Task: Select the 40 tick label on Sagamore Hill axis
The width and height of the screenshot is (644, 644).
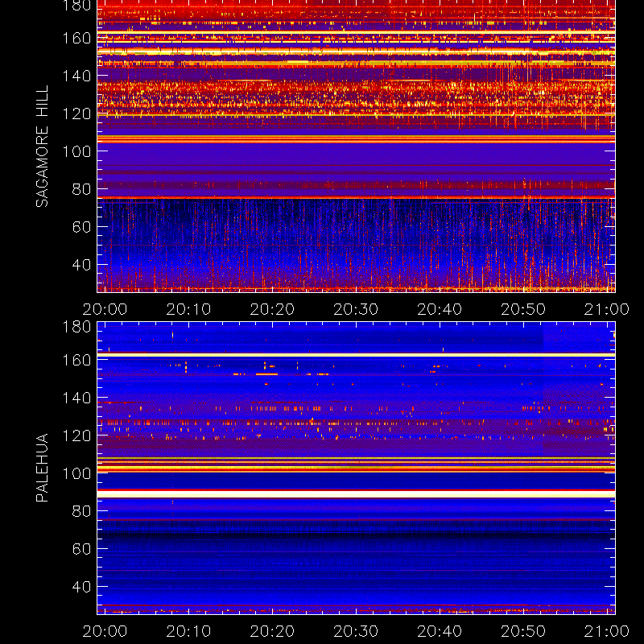Action: coord(81,265)
